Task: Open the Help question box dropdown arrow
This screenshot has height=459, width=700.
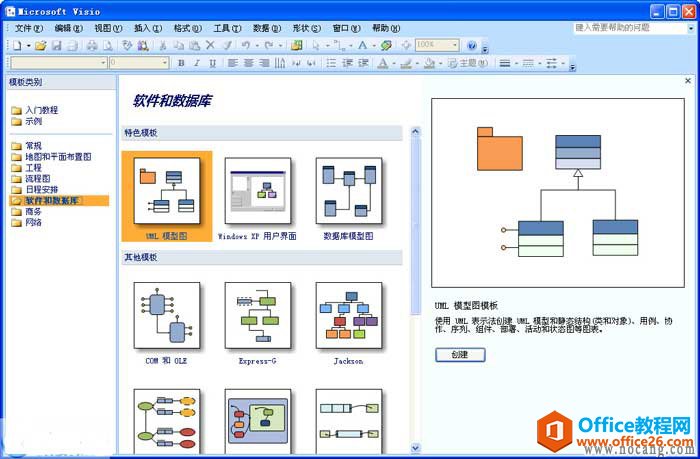Action: coord(690,28)
